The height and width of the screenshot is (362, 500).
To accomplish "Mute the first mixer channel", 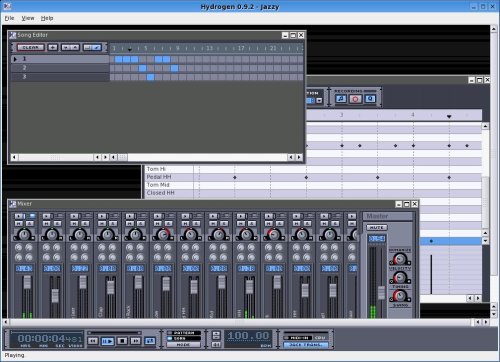I will (19, 223).
